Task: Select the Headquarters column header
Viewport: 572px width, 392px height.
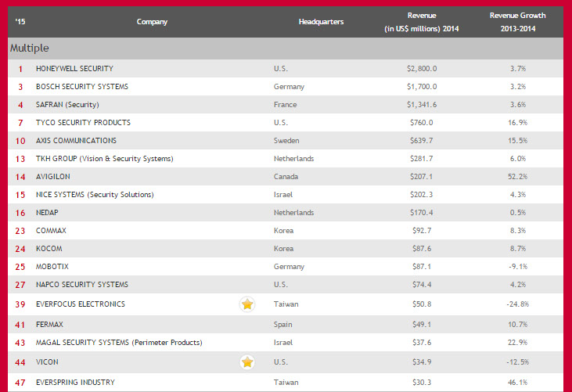Action: click(321, 22)
